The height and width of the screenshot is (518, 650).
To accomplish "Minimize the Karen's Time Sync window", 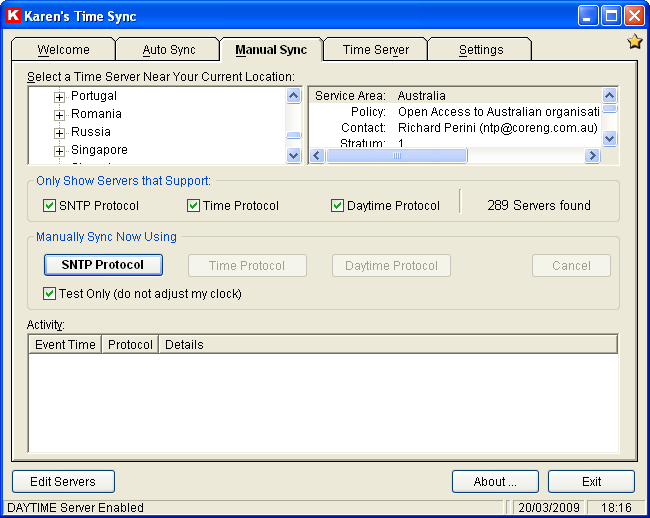I will [x=587, y=16].
